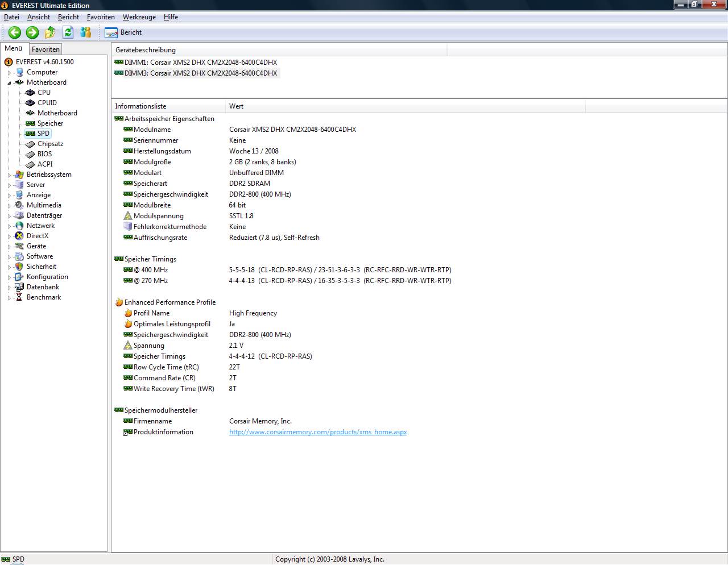Click the Gerätebeschreibung column header
The height and width of the screenshot is (565, 728).
point(279,50)
